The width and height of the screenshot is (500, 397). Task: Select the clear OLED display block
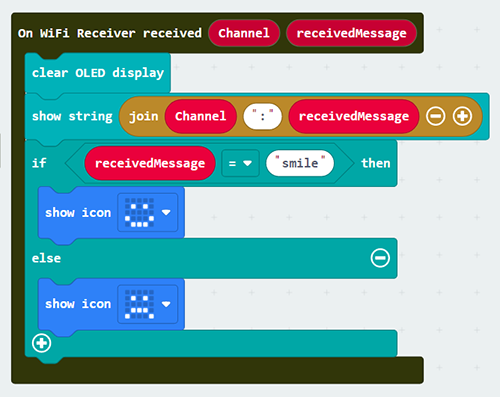(x=98, y=73)
